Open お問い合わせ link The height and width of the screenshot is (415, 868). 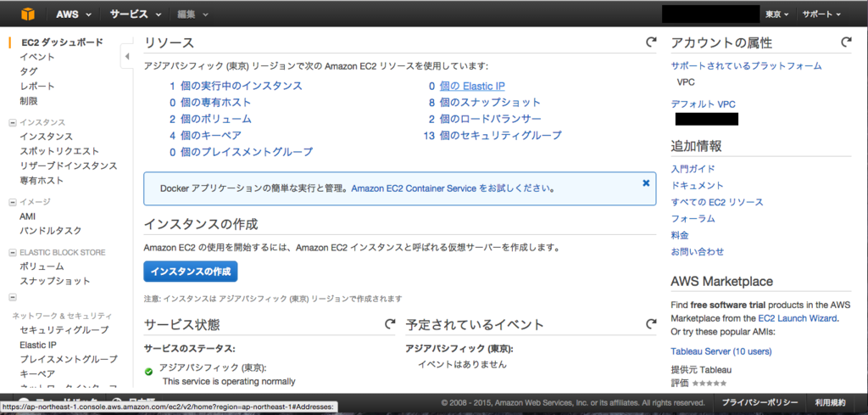pos(698,251)
